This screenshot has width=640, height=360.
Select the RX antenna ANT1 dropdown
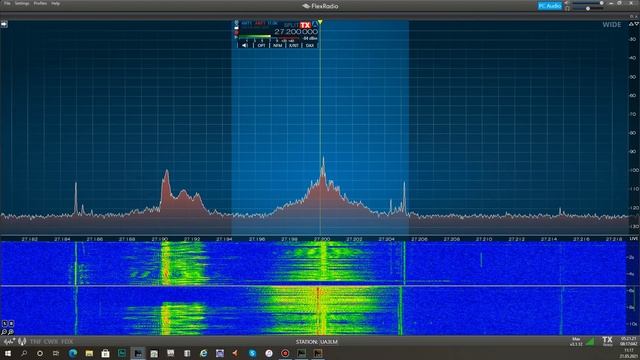pyautogui.click(x=247, y=23)
